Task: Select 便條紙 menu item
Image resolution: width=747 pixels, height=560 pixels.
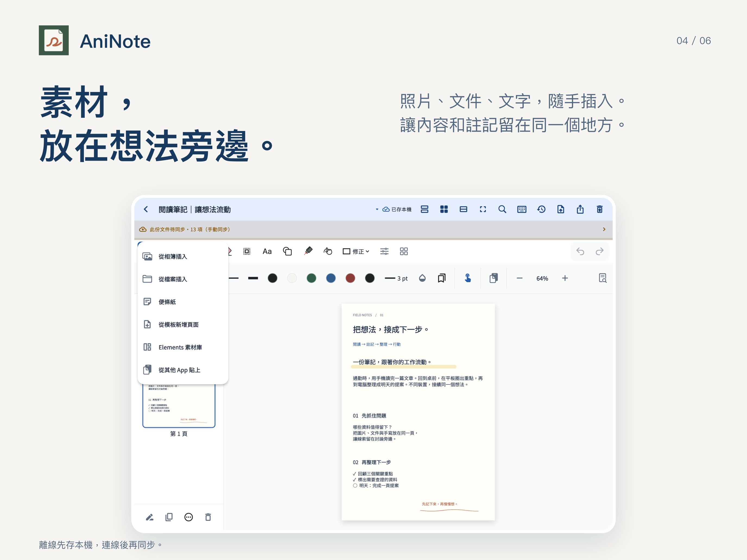Action: pyautogui.click(x=183, y=302)
